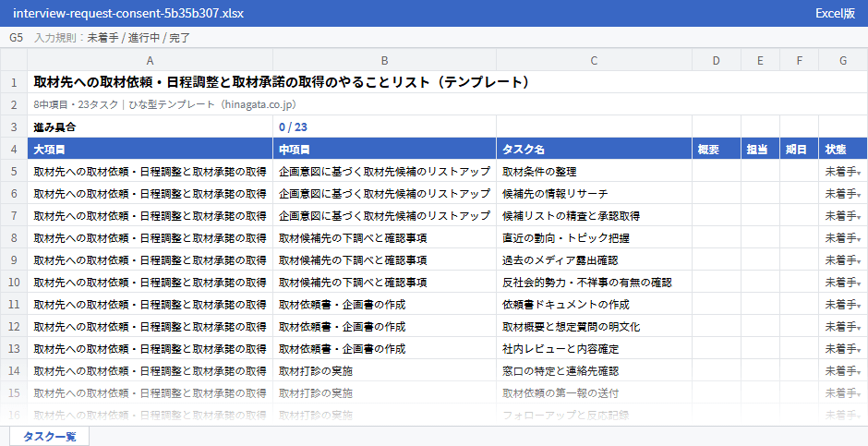
Task: Click the 期日 header cell
Action: click(799, 149)
